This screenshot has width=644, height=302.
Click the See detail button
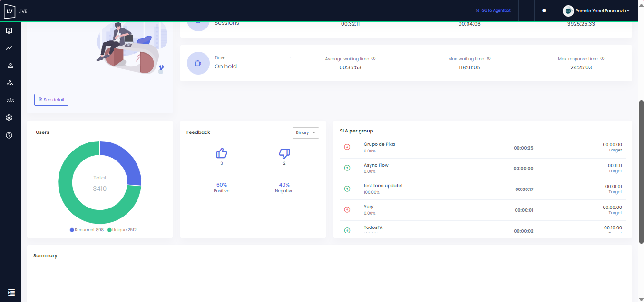[51, 100]
